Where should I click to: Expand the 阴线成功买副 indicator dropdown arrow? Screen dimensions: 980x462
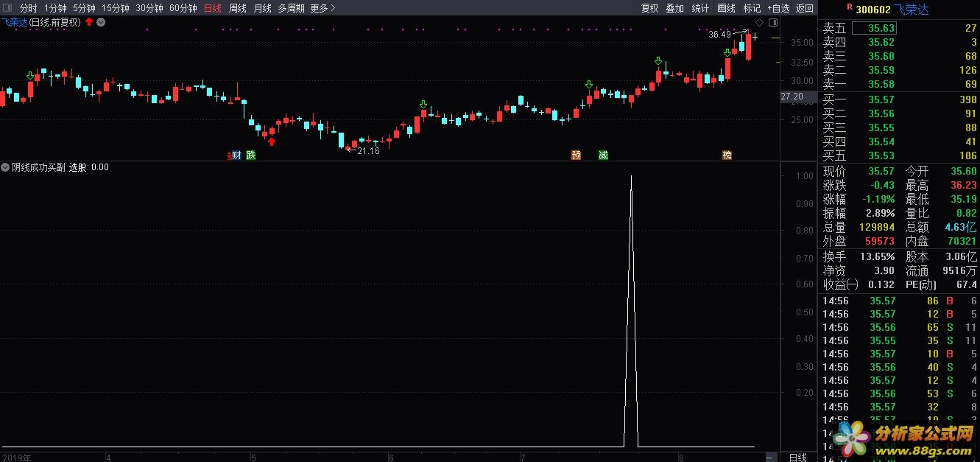click(5, 167)
